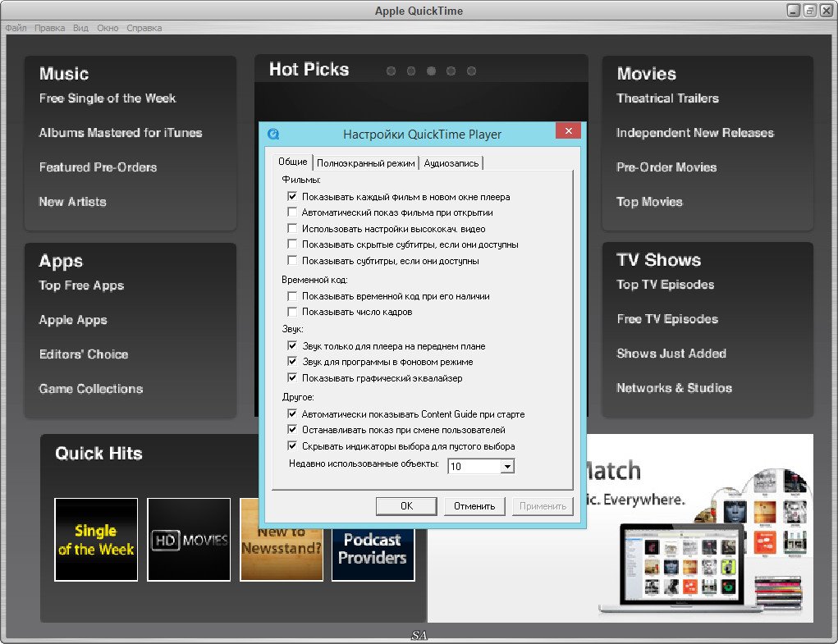Open Top Movies link
The image size is (838, 644).
[649, 201]
